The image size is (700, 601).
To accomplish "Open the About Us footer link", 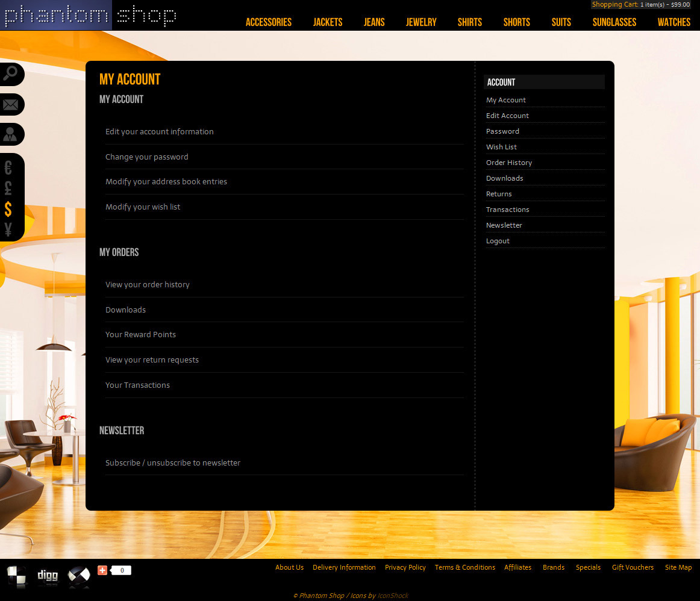I will pyautogui.click(x=289, y=567).
